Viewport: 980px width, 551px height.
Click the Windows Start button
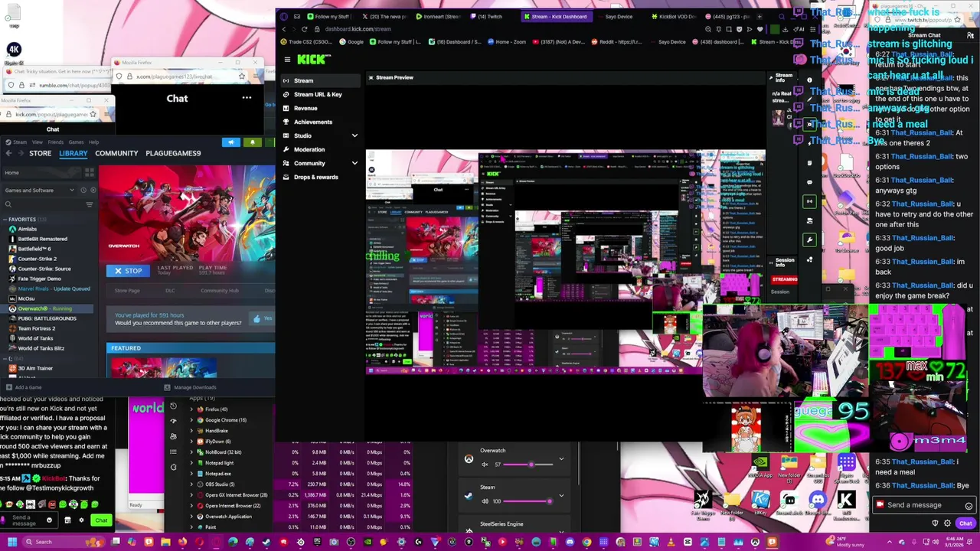pyautogui.click(x=11, y=543)
